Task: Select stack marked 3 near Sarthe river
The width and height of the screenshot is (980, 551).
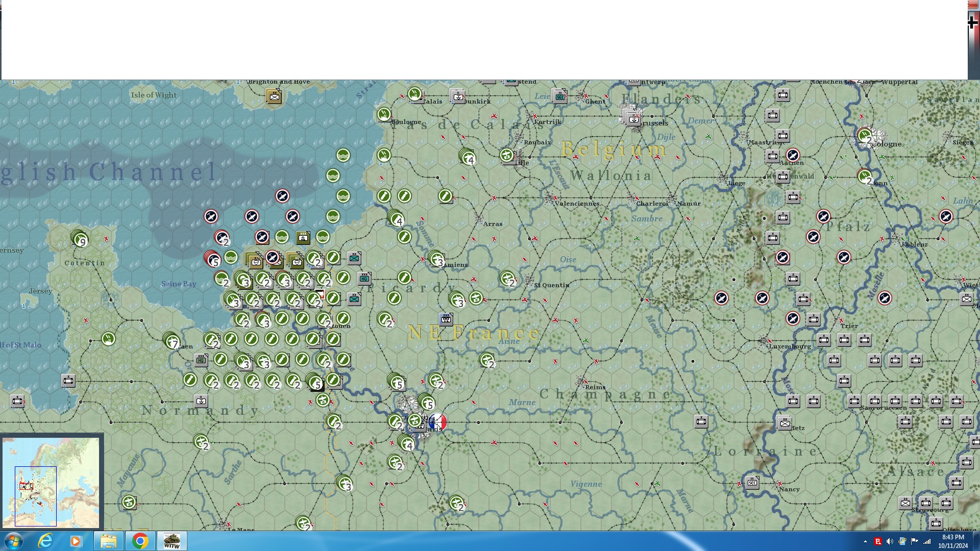Action: pos(345,483)
